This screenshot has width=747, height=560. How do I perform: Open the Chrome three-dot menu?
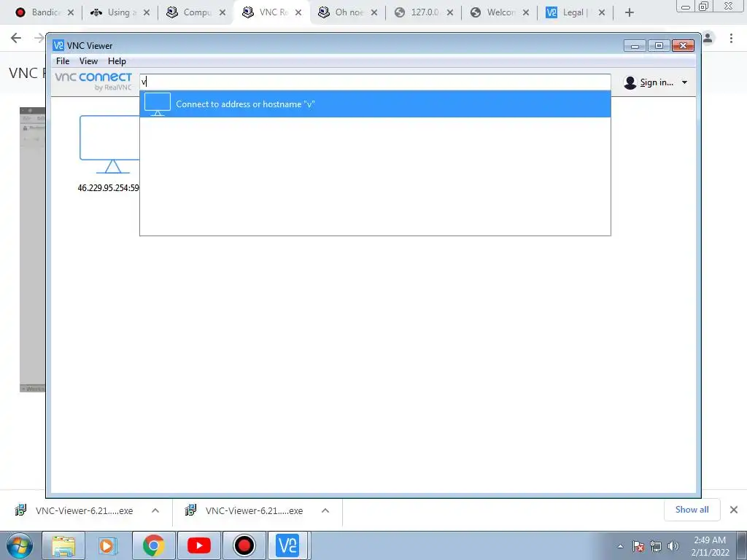tap(731, 38)
